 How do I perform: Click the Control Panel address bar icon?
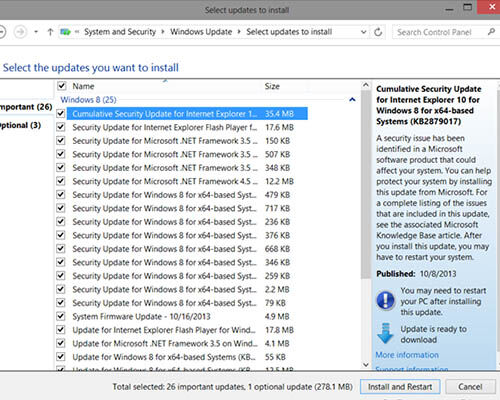coord(66,32)
